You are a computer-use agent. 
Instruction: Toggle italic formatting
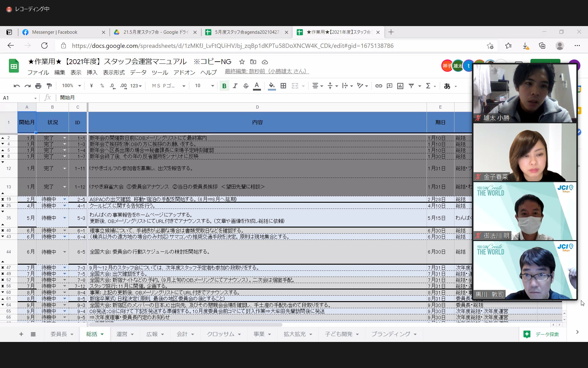235,86
